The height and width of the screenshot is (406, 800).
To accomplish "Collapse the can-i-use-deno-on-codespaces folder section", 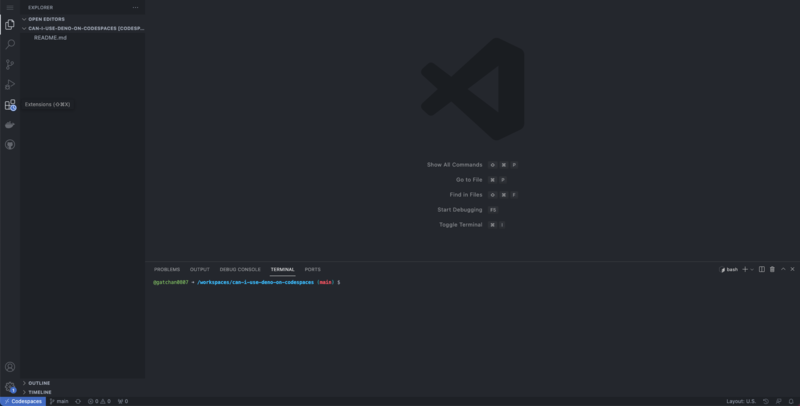I will pyautogui.click(x=83, y=29).
